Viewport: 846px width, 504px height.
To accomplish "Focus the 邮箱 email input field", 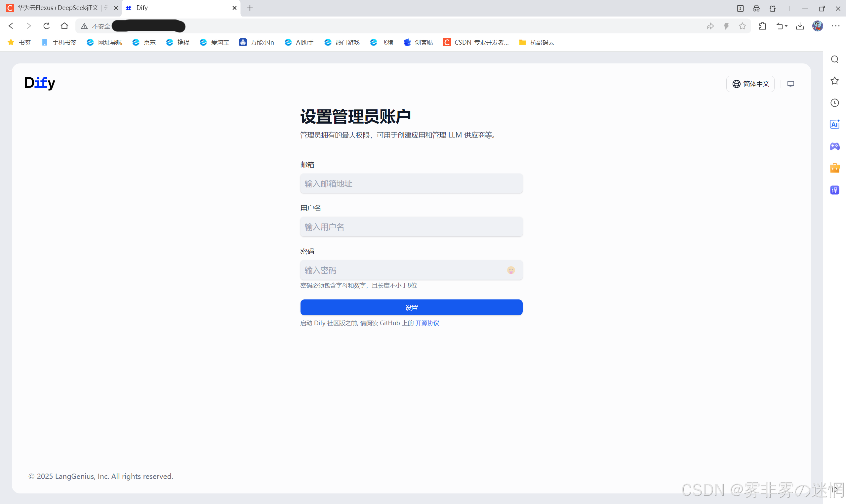I will [411, 184].
